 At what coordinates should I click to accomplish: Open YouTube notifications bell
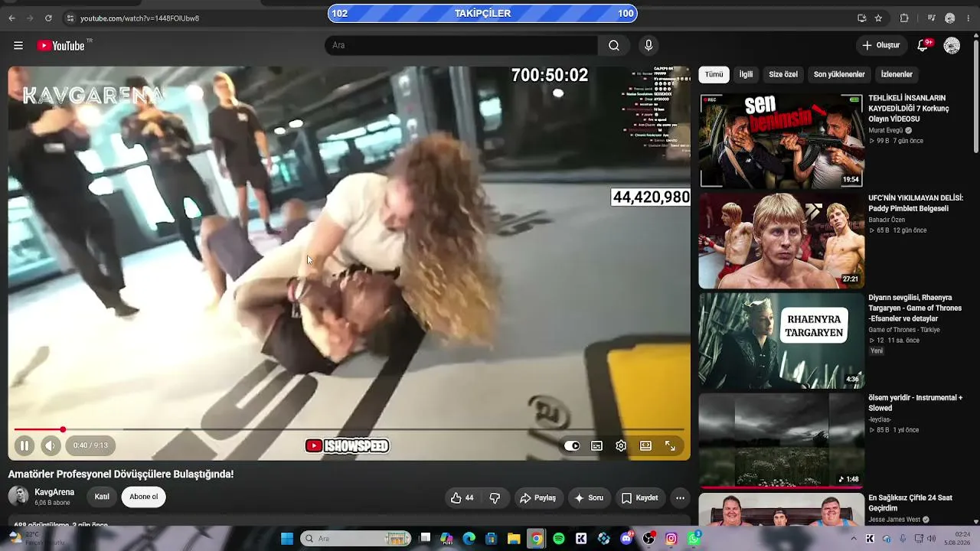click(923, 45)
